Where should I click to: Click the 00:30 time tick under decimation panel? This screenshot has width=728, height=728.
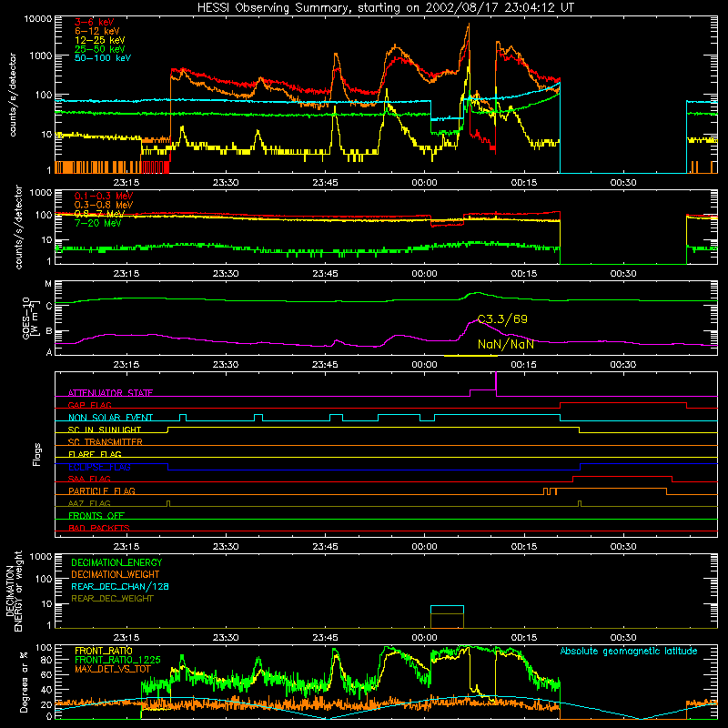coord(623,638)
